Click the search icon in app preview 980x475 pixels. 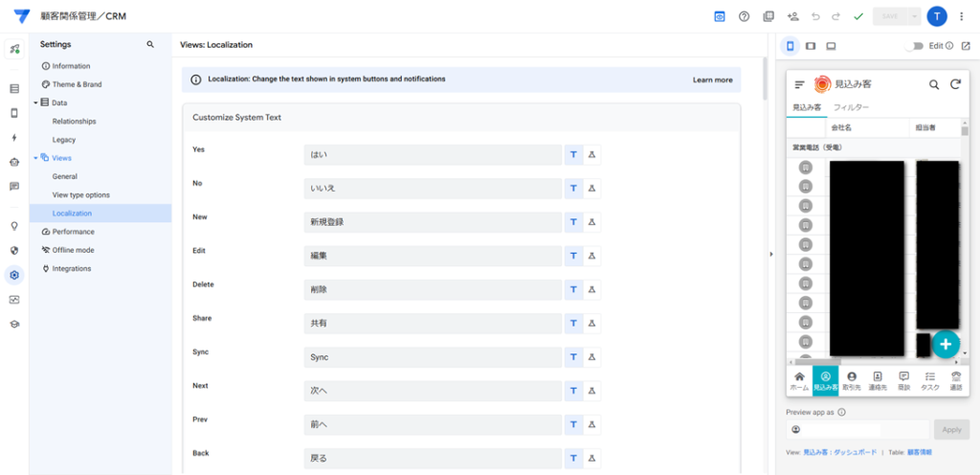coord(934,84)
